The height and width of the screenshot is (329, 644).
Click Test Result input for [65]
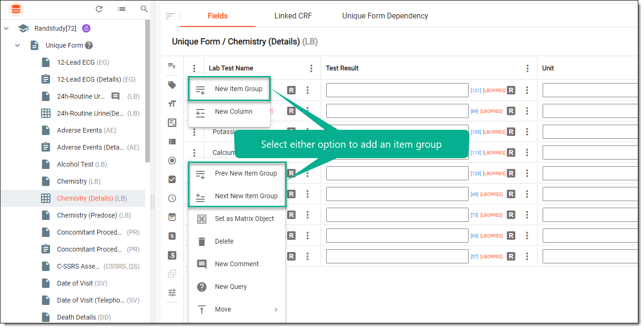click(397, 236)
